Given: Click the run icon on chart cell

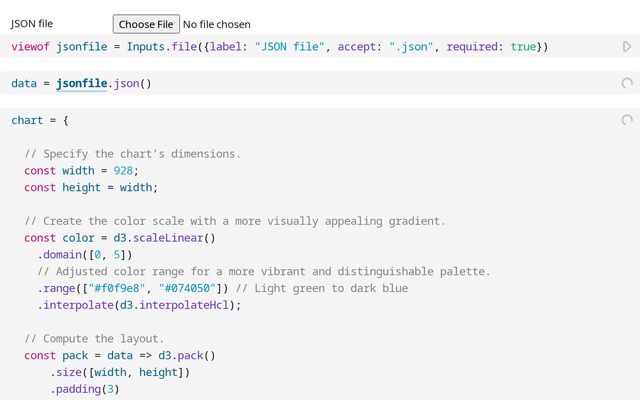Looking at the screenshot, I should pyautogui.click(x=627, y=120).
